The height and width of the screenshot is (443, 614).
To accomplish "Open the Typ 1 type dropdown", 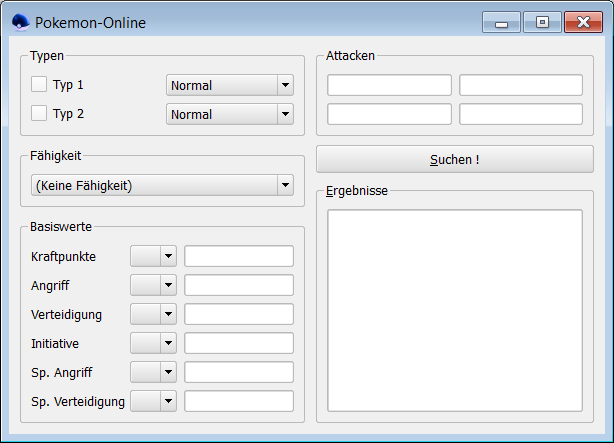I will pyautogui.click(x=230, y=85).
